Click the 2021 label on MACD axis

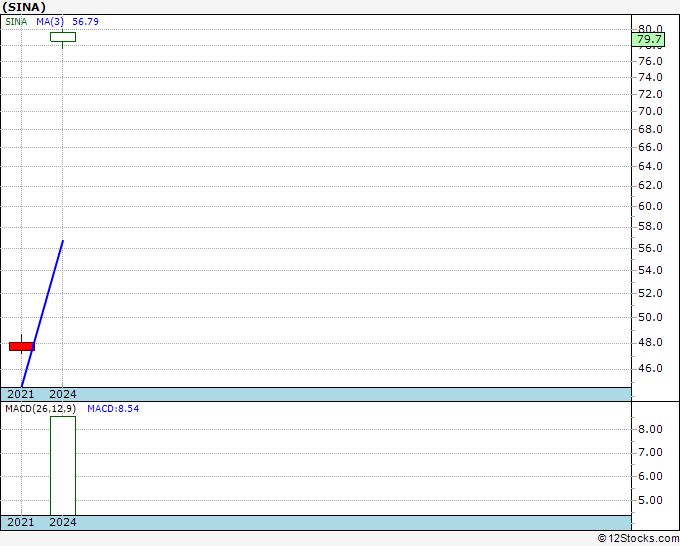pyautogui.click(x=21, y=522)
